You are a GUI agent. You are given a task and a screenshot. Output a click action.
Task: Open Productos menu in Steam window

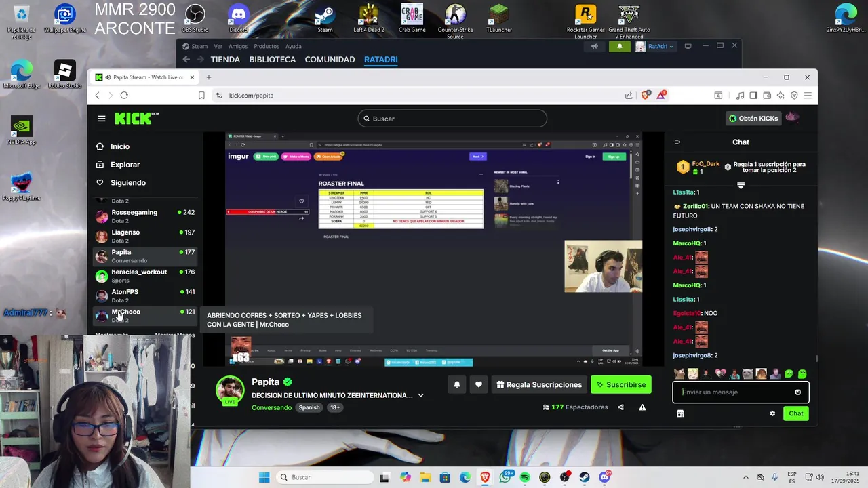tap(267, 47)
